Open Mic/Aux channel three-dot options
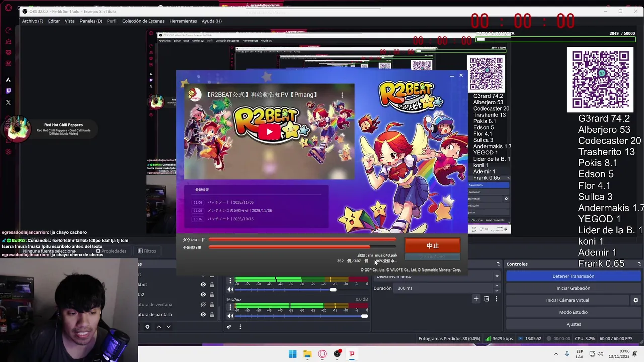The width and height of the screenshot is (644, 362). pyautogui.click(x=230, y=307)
